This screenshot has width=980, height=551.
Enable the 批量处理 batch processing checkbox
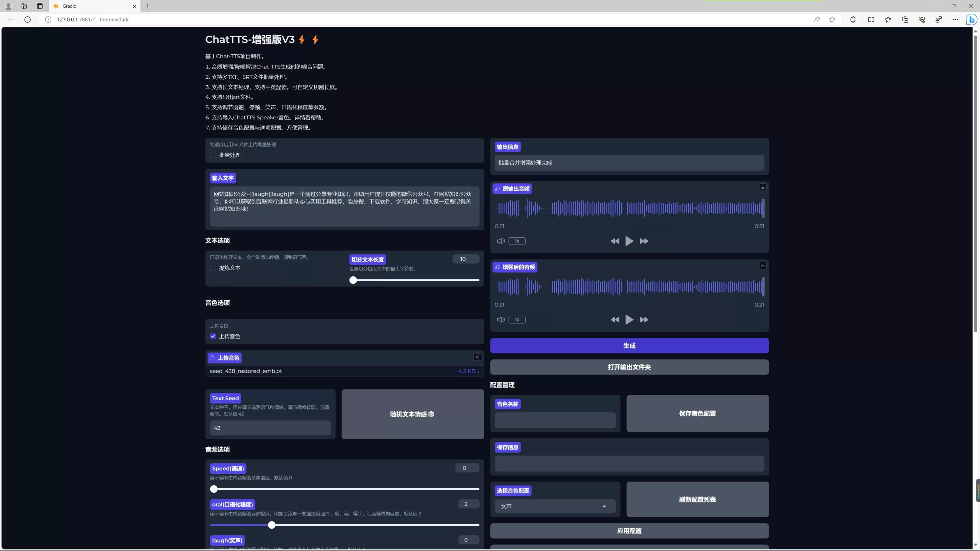tap(213, 155)
